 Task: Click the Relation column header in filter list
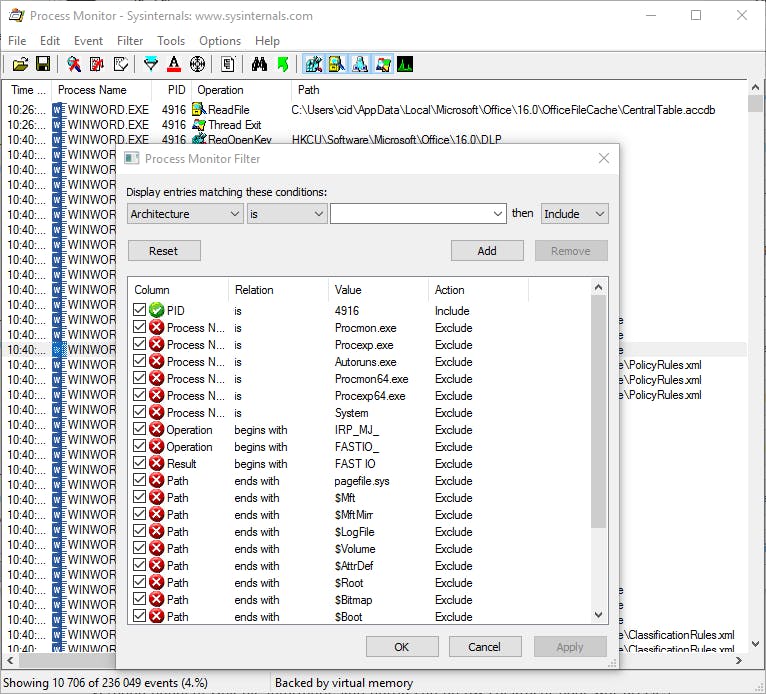click(x=278, y=290)
